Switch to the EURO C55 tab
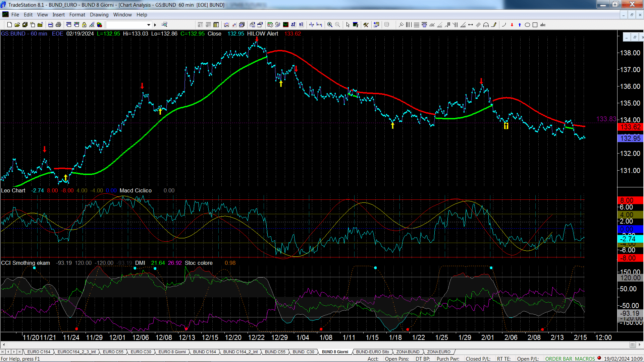This screenshot has height=362, width=644. coord(113,352)
